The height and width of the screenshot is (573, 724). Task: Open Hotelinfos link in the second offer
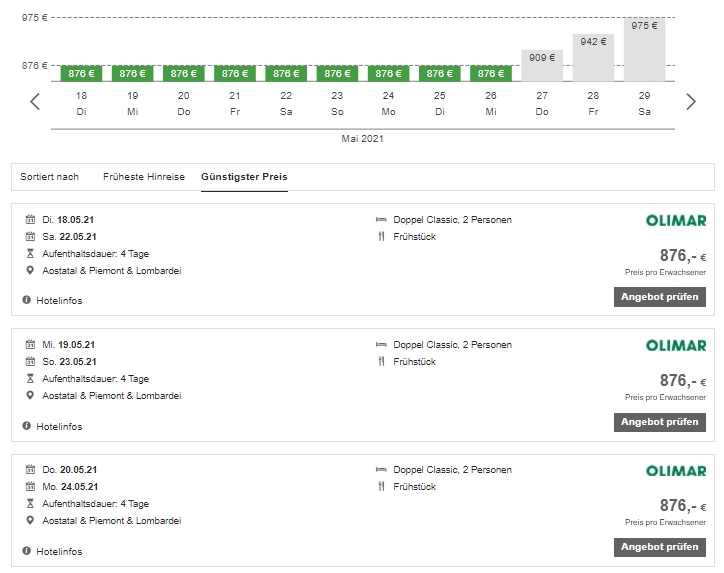pyautogui.click(x=59, y=426)
